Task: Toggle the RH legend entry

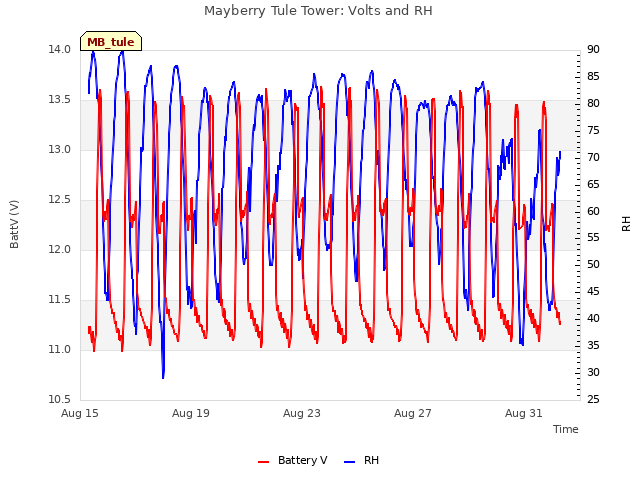Action: tap(362, 460)
